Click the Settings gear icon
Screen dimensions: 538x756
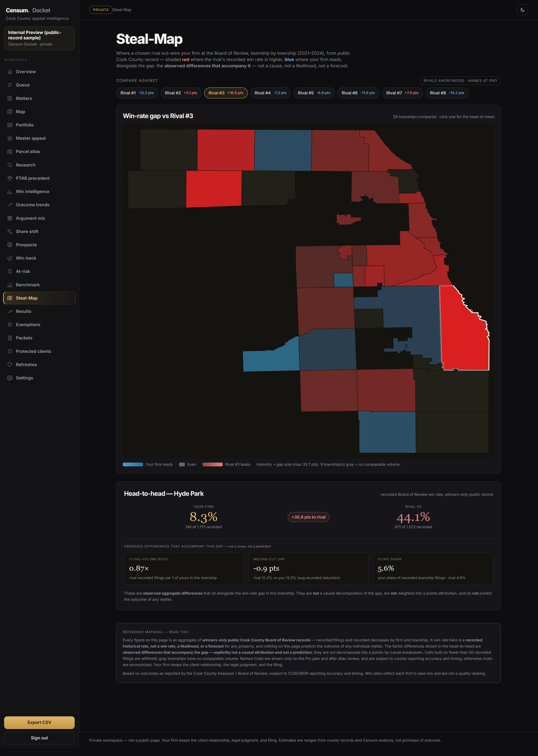(10, 378)
